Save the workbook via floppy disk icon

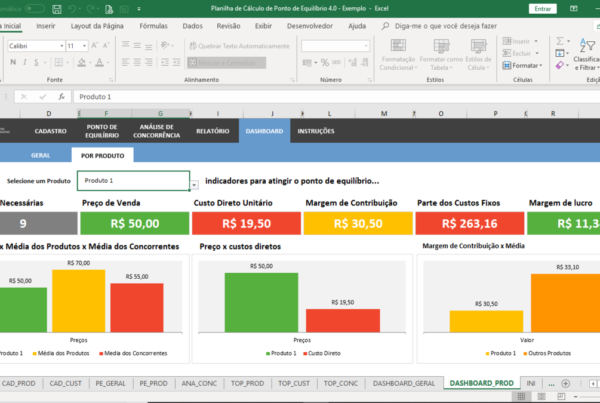[x=57, y=9]
